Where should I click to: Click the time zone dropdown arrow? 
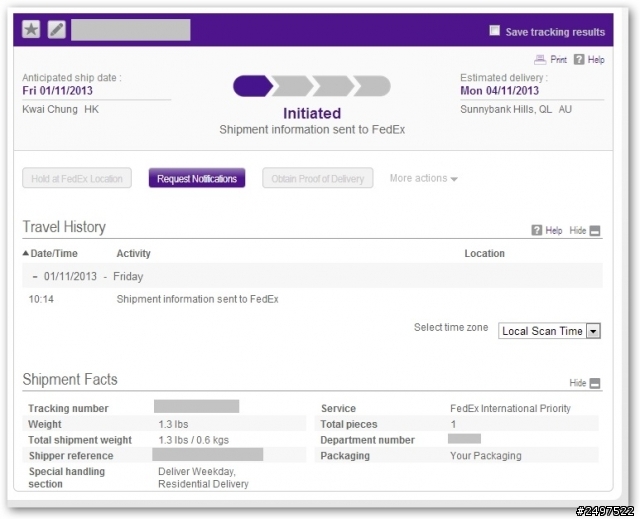(593, 331)
